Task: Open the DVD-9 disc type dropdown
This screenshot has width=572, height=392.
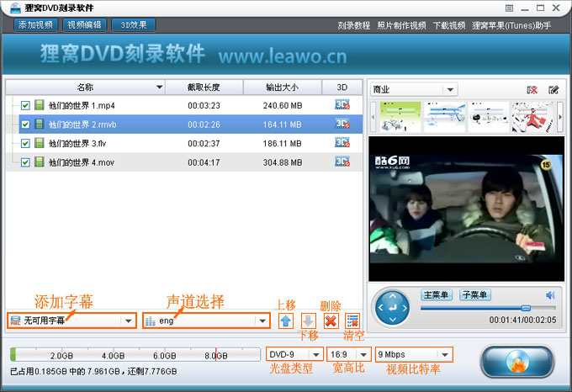Action: [294, 354]
